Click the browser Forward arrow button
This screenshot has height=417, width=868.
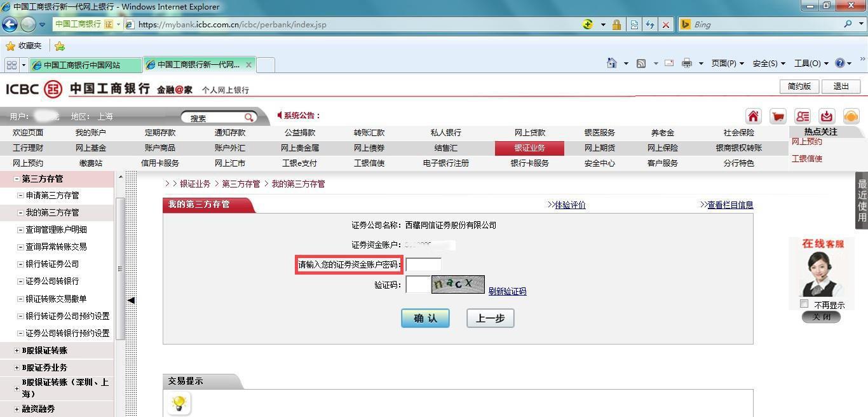click(x=28, y=24)
